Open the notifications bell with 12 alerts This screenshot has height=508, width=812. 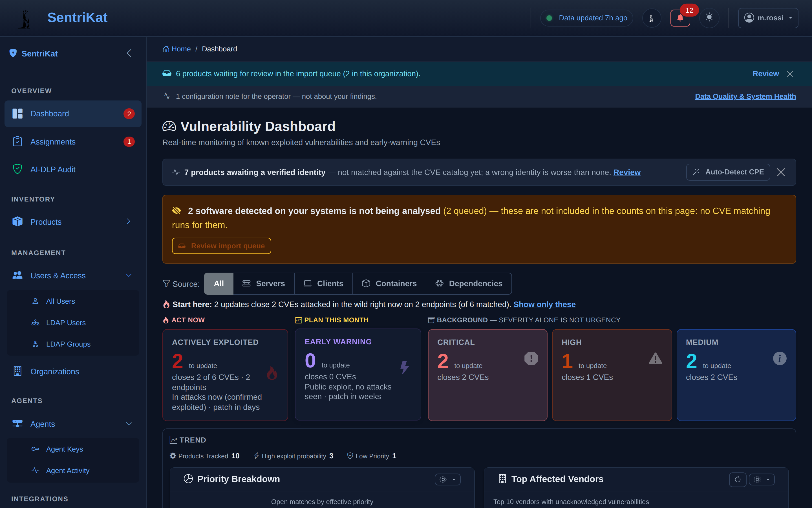click(680, 18)
